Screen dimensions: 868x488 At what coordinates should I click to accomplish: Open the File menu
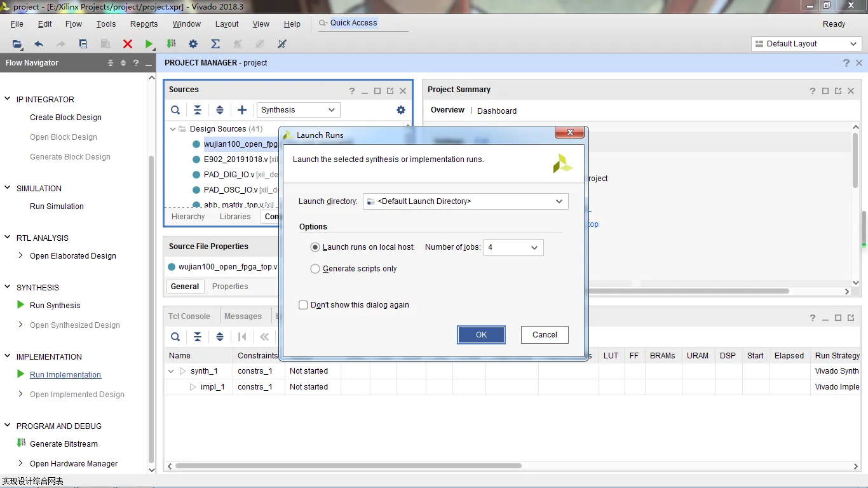tap(17, 24)
